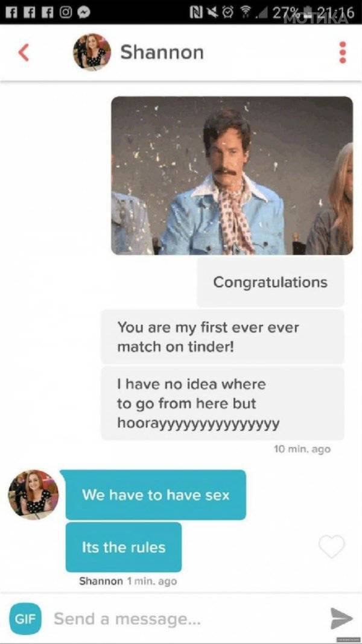Image resolution: width=362 pixels, height=644 pixels.
Task: Select the 'Its the rules' message bubble
Action: pos(124,547)
